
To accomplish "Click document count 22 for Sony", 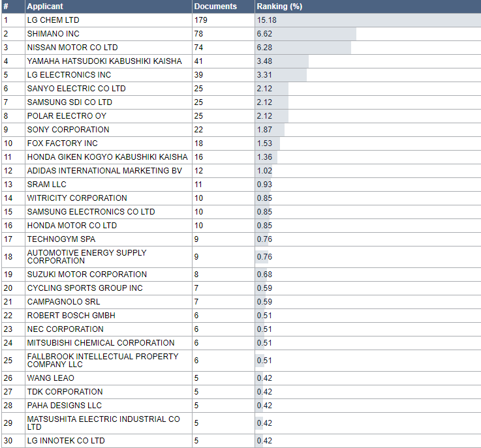I will click(x=198, y=130).
